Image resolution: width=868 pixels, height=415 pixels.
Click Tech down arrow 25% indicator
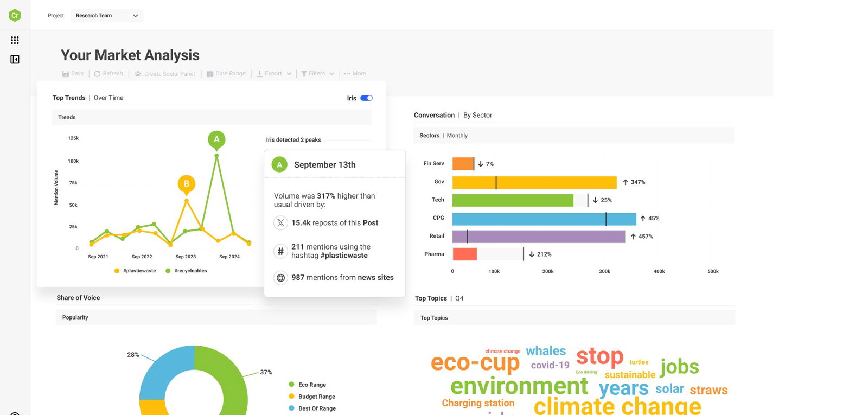(602, 200)
